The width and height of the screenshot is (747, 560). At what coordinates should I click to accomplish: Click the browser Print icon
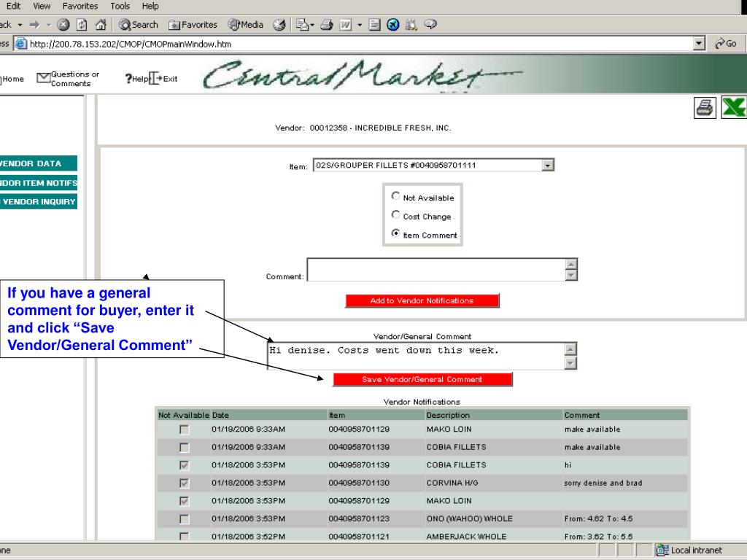(x=326, y=25)
